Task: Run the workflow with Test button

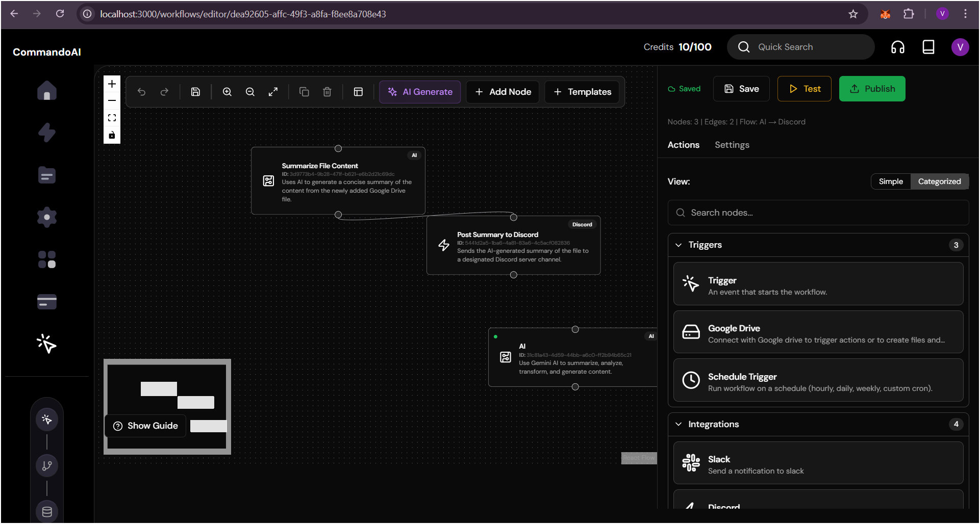Action: point(805,89)
